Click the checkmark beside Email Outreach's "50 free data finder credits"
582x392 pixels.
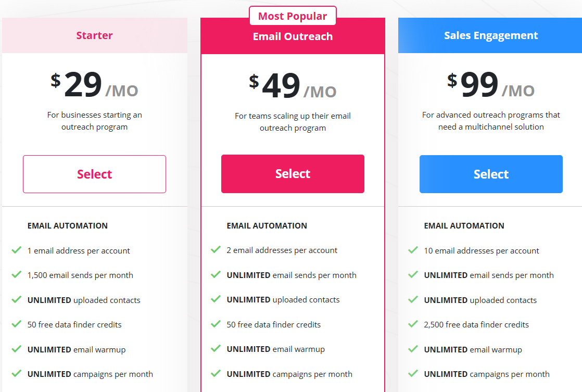216,324
